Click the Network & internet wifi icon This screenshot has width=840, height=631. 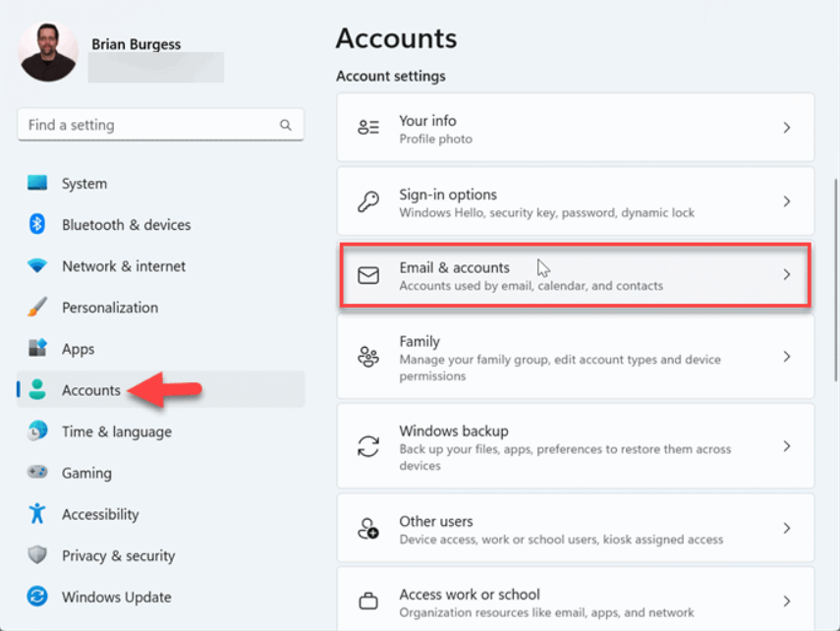[37, 266]
